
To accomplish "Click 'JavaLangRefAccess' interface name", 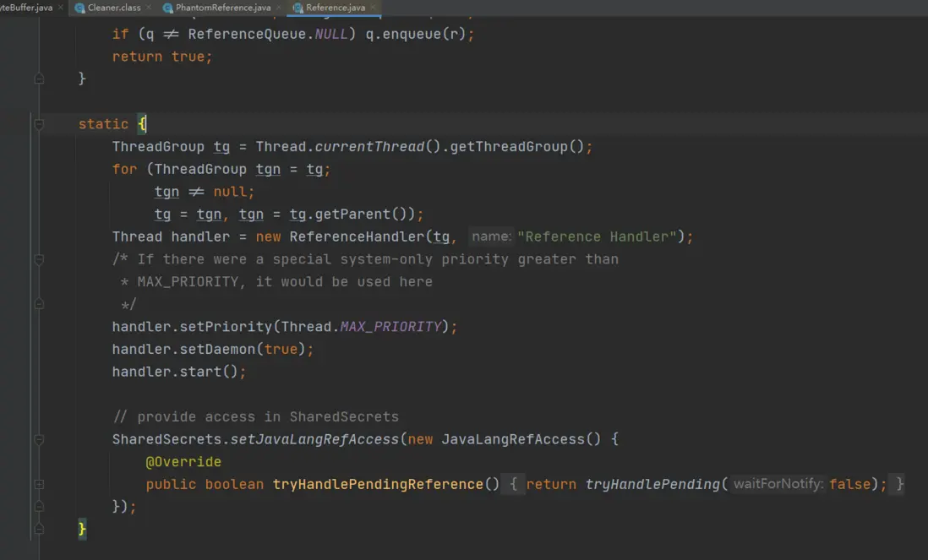I will 512,439.
